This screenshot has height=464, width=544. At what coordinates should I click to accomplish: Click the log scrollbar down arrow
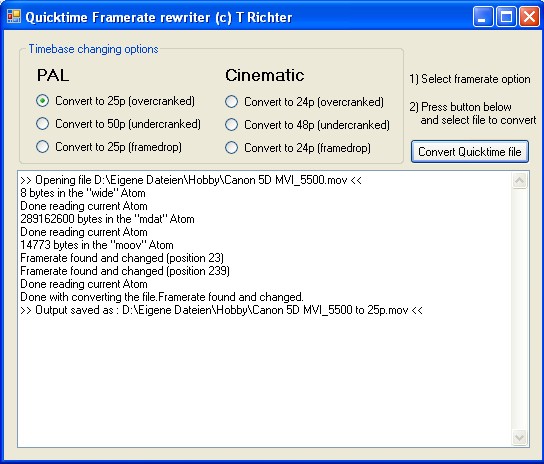point(519,437)
